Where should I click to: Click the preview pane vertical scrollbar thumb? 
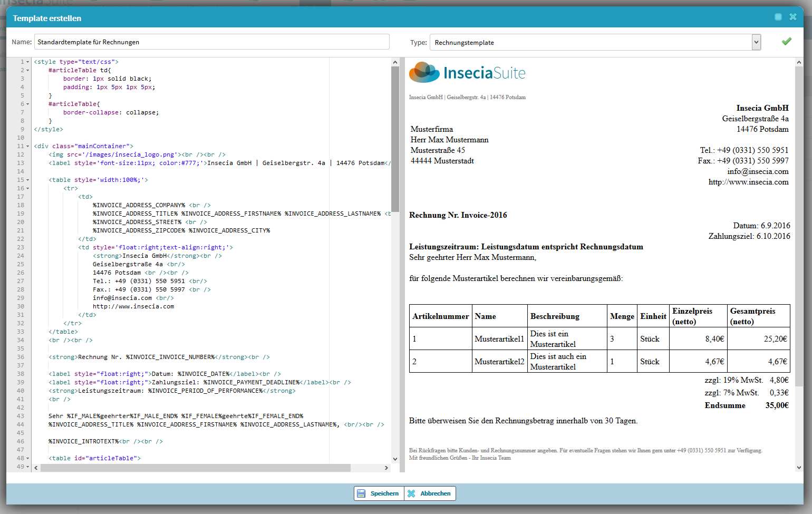coord(799,227)
